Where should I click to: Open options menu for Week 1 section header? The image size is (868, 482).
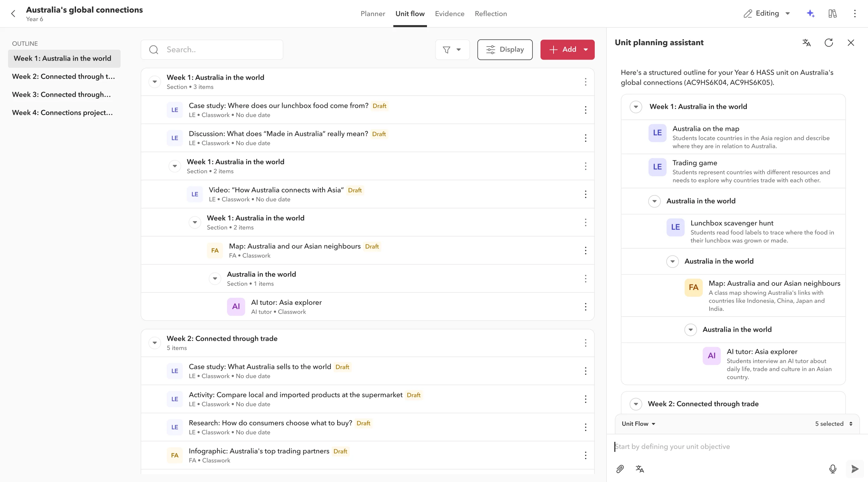(x=586, y=82)
